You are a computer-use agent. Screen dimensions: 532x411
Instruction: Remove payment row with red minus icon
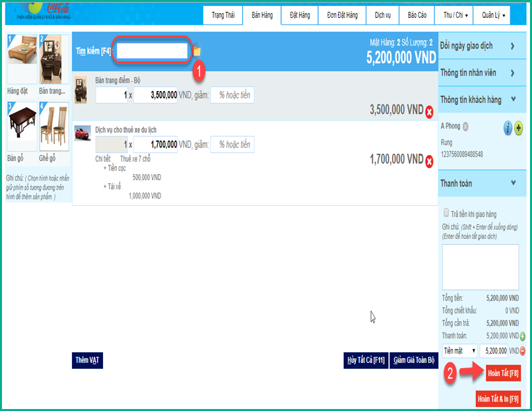522,351
